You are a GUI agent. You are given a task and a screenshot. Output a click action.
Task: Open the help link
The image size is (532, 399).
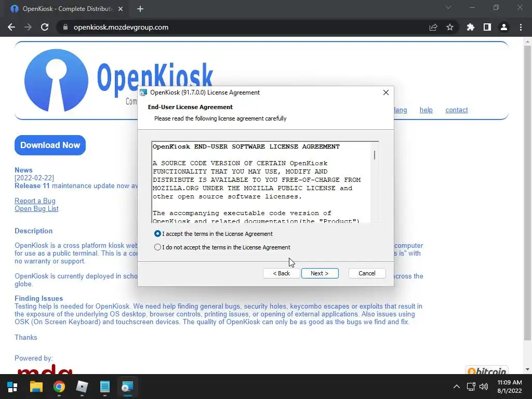pos(426,110)
